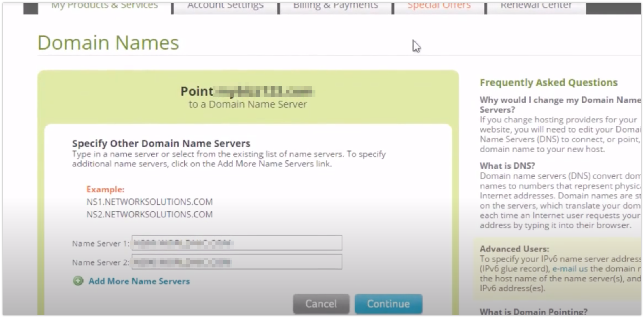644x318 pixels.
Task: Cancel the name server change
Action: point(321,304)
